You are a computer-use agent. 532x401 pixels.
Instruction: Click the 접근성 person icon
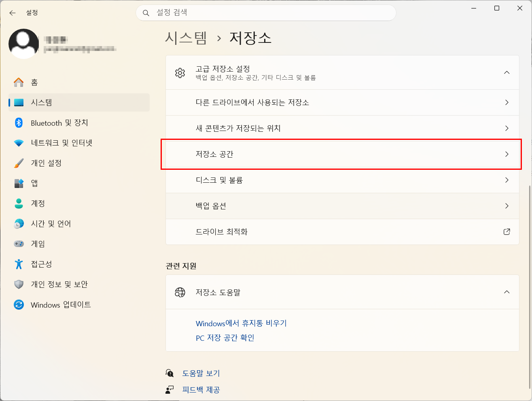19,264
